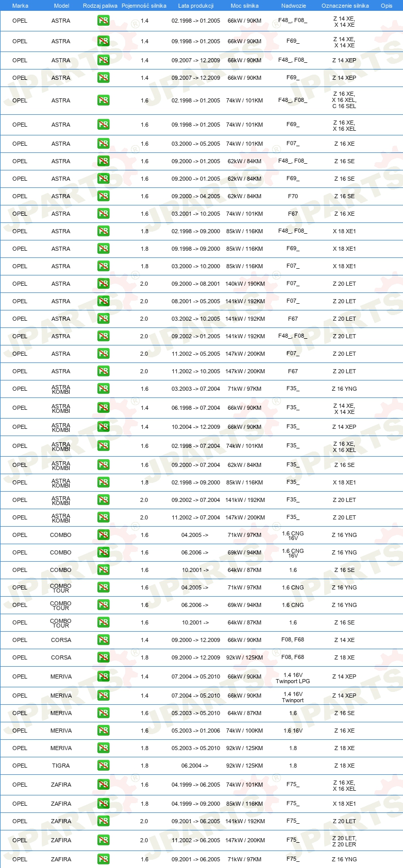Click the fuel type icon in the F70 body row
Image resolution: width=403 pixels, height=868 pixels.
[x=103, y=196]
